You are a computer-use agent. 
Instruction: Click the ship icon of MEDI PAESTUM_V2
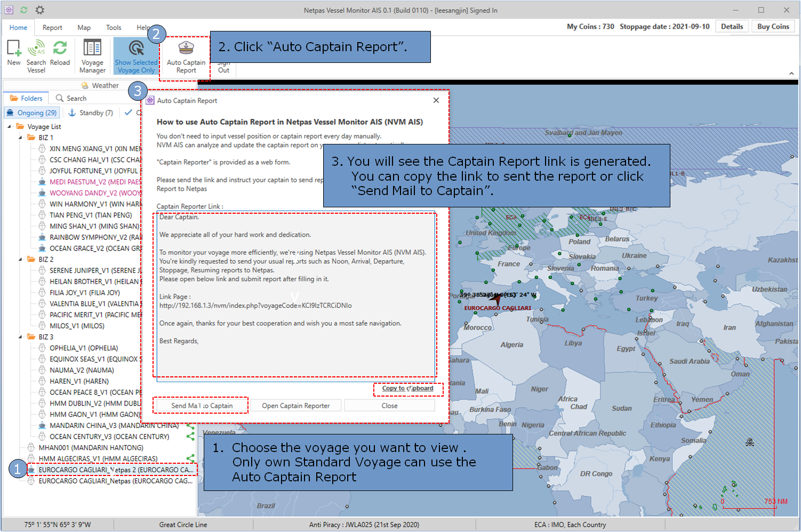click(42, 182)
